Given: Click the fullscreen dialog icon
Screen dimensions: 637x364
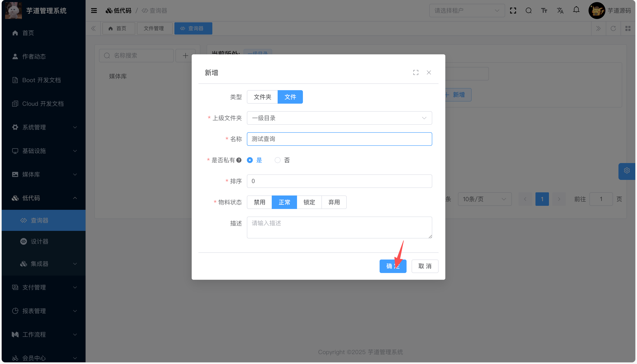Looking at the screenshot, I should click(x=415, y=72).
